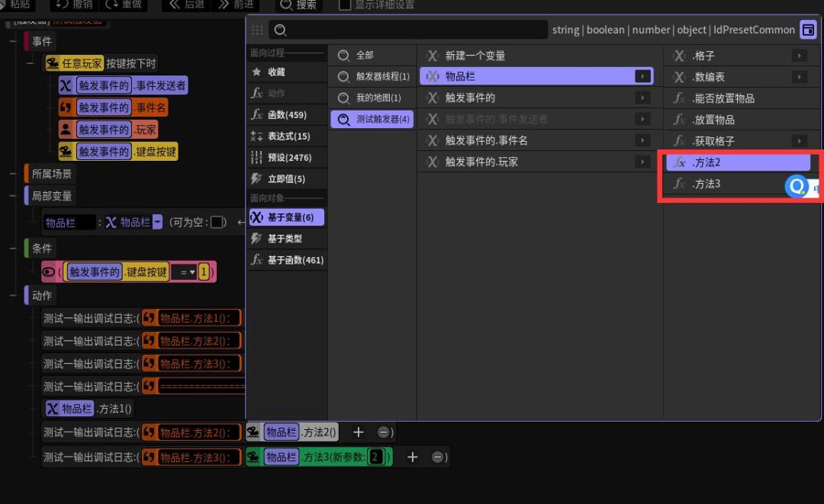Viewport: 824px width, 504px height.
Task: Open the equals operator dropdown in condition
Action: [185, 272]
